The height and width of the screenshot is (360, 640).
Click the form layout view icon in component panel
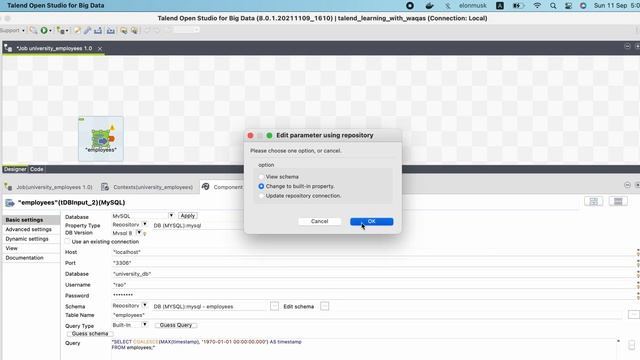618,201
